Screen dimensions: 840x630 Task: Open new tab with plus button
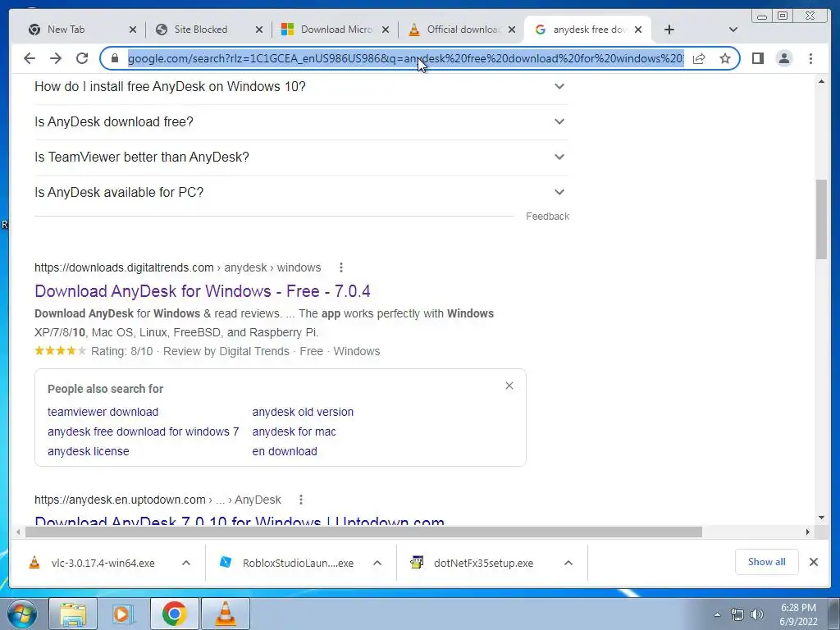[669, 30]
